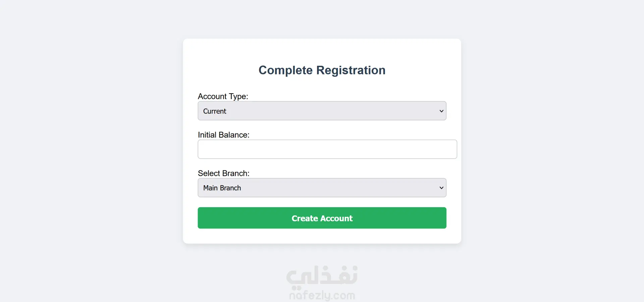644x302 pixels.
Task: Click the nafezly.com watermark text
Action: (x=322, y=296)
